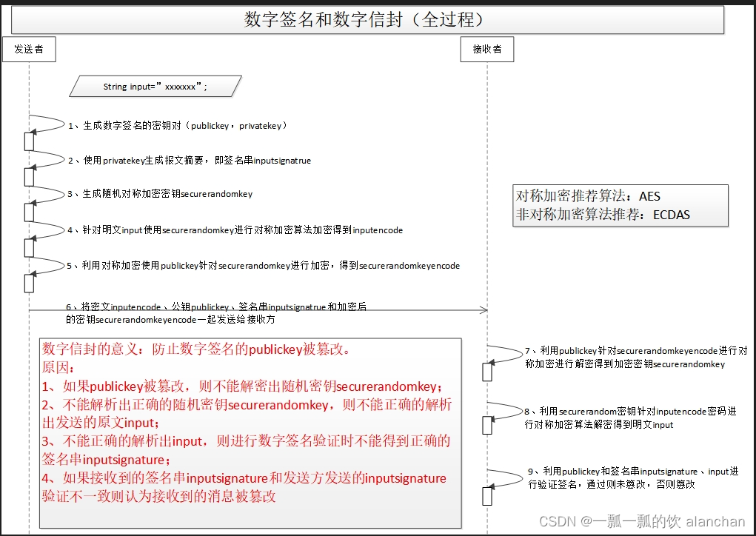Click the activation bar next to step 5
This screenshot has height=536, width=756.
pyautogui.click(x=30, y=279)
